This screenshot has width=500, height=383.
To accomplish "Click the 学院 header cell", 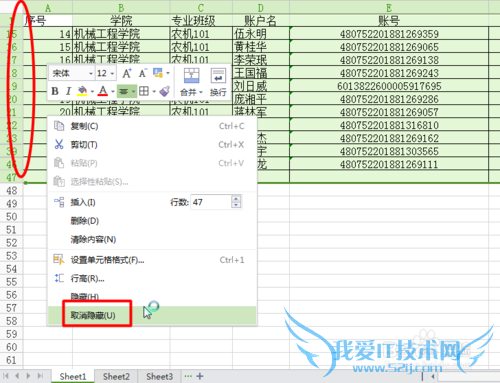I will tap(121, 21).
